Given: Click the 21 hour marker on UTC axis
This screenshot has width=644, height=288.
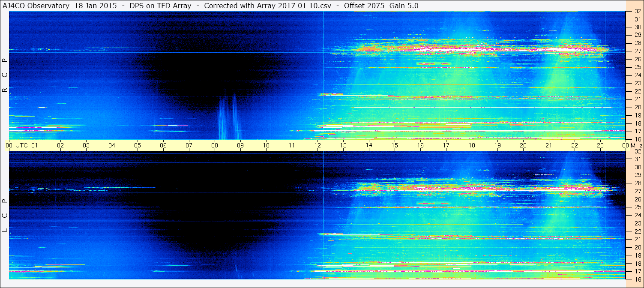Looking at the screenshot, I should (549, 145).
